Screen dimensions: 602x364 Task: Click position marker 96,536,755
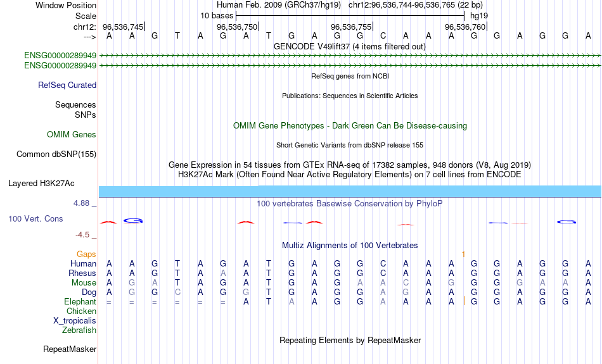351,27
